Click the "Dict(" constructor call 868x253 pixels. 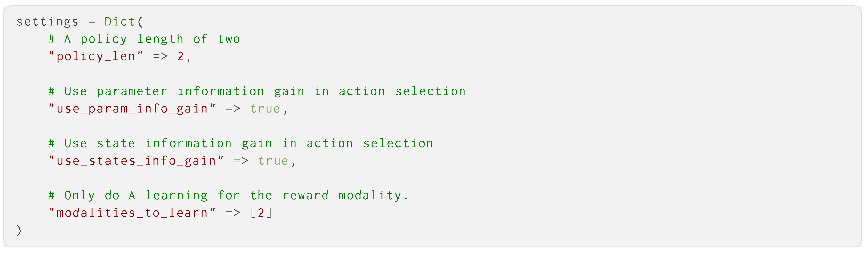click(124, 22)
